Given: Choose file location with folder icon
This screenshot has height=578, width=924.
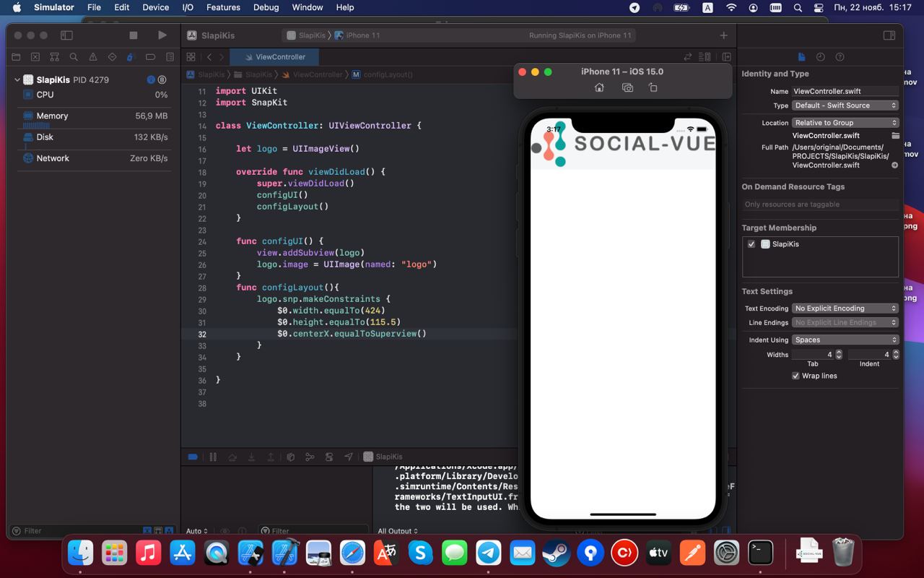Looking at the screenshot, I should (895, 136).
